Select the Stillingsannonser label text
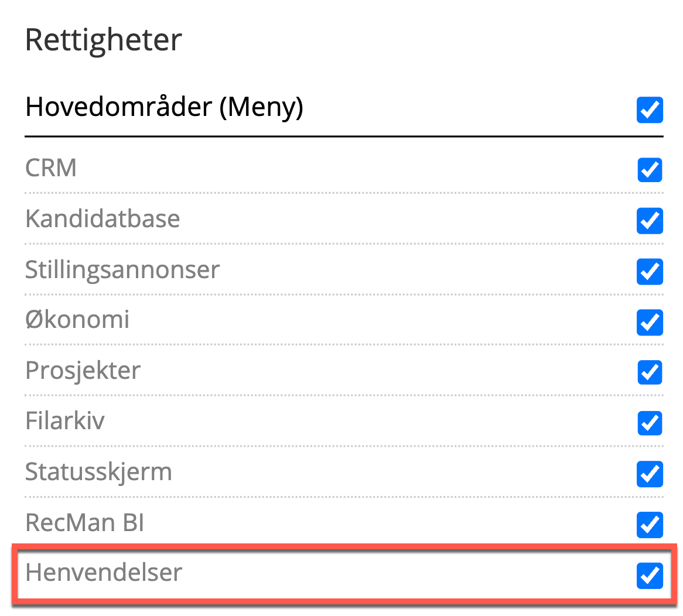 (122, 270)
